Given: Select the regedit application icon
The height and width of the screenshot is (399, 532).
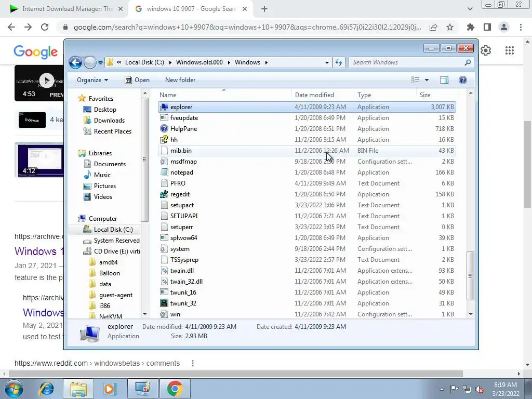Looking at the screenshot, I should click(x=164, y=194).
